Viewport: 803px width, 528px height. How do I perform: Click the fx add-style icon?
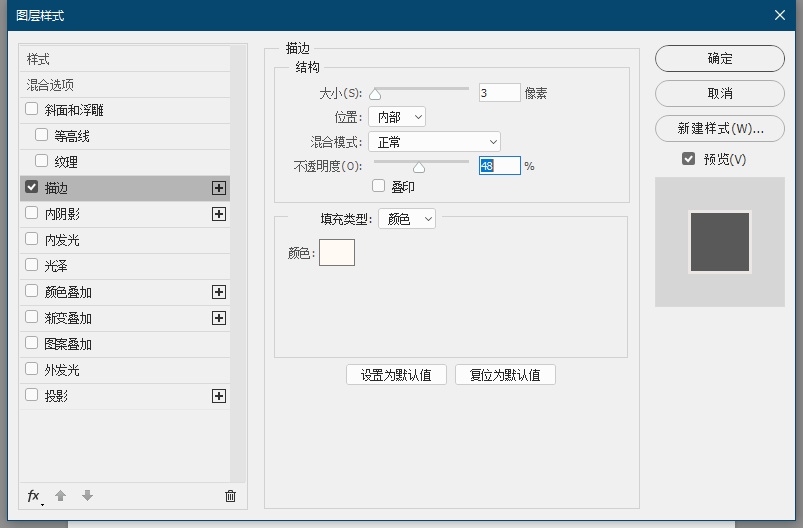[34, 496]
